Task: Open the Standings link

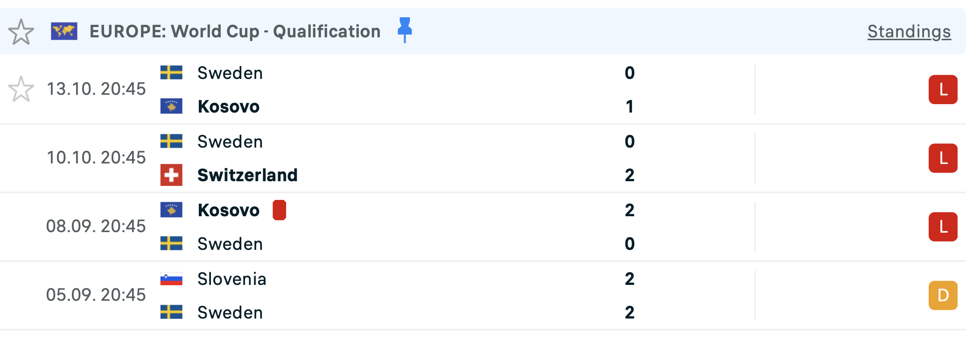Action: 909,32
